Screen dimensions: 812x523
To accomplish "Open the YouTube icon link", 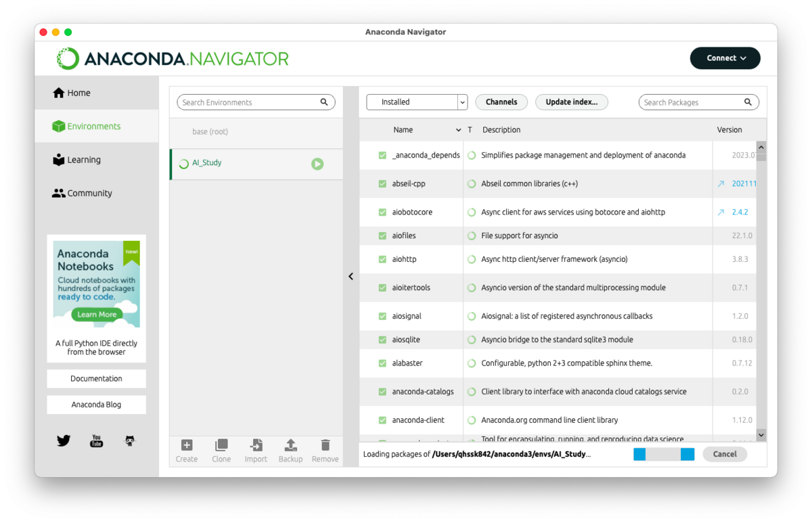I will [96, 441].
